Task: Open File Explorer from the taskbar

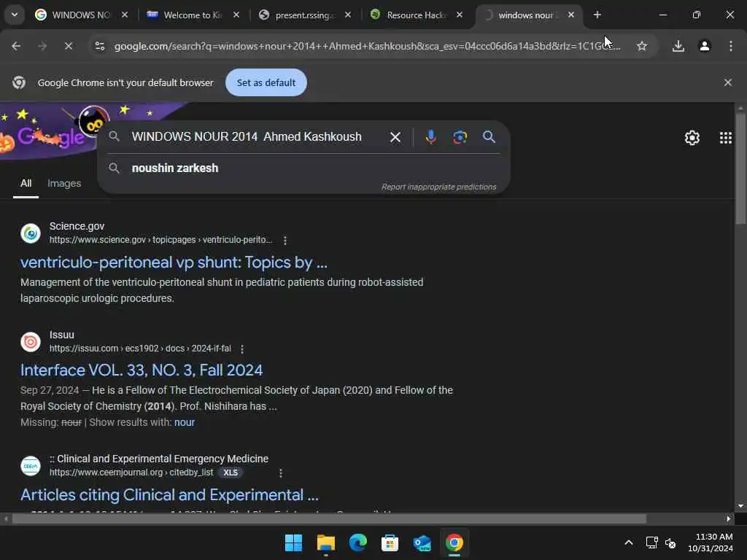Action: tap(326, 542)
